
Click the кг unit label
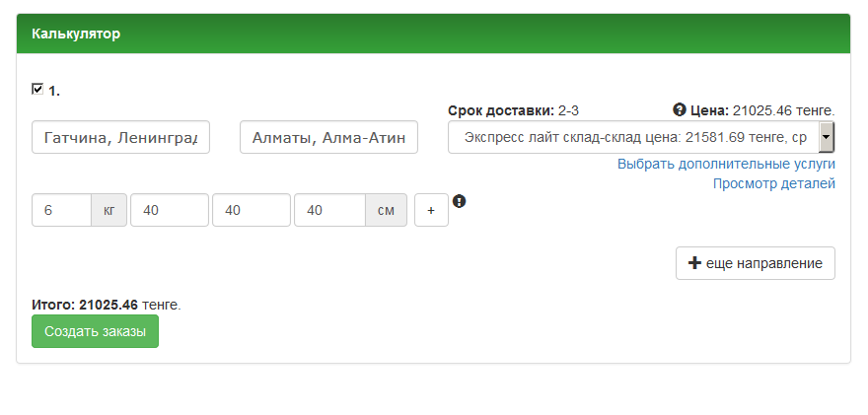(x=108, y=210)
